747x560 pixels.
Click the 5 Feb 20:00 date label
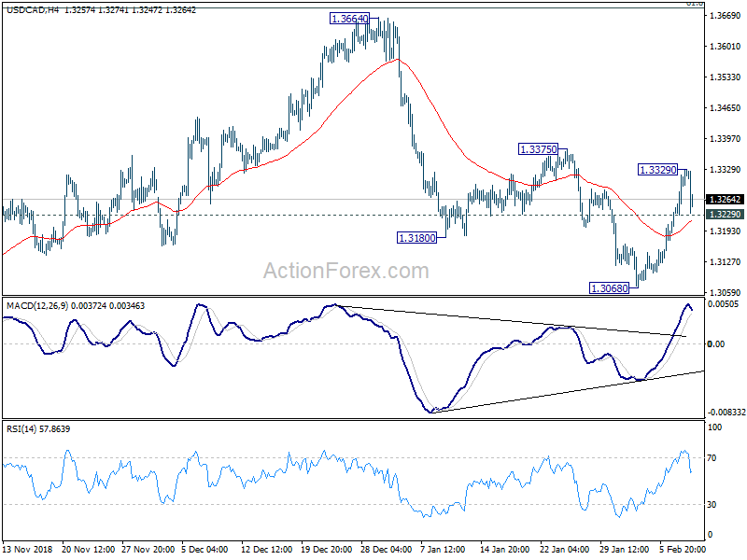pos(684,549)
